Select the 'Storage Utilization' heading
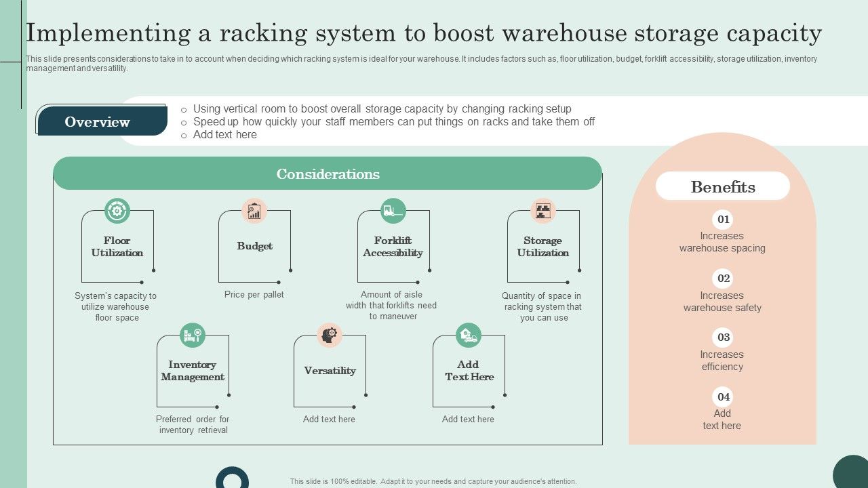 543,247
